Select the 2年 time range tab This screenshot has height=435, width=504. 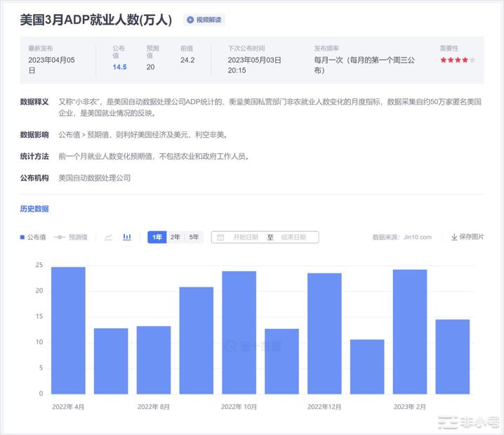coord(175,237)
